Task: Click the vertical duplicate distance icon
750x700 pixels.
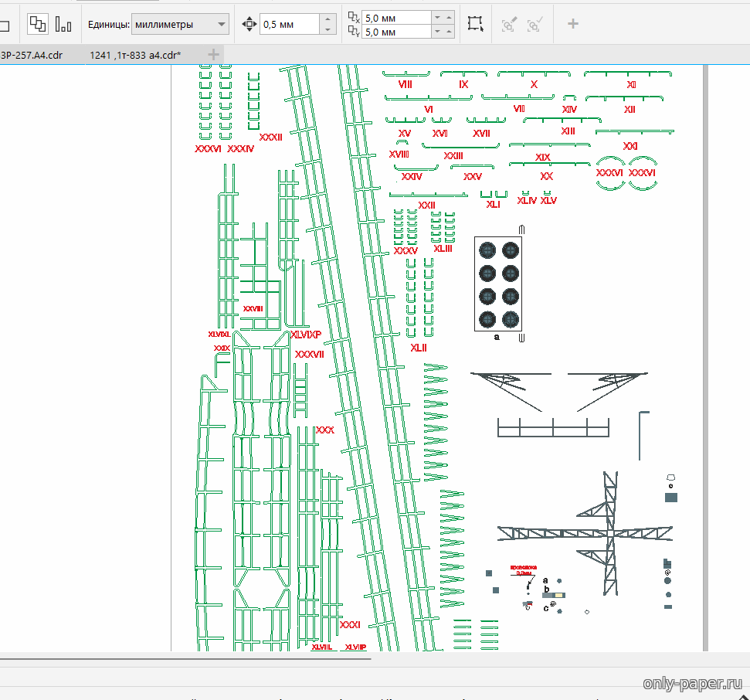Action: (354, 32)
